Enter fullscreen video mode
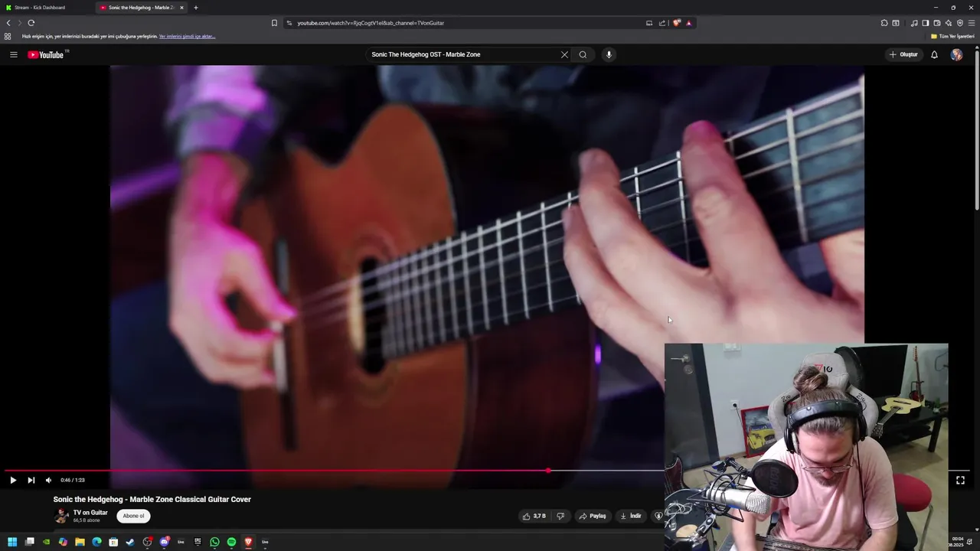Viewport: 980px width, 551px height. pos(960,480)
